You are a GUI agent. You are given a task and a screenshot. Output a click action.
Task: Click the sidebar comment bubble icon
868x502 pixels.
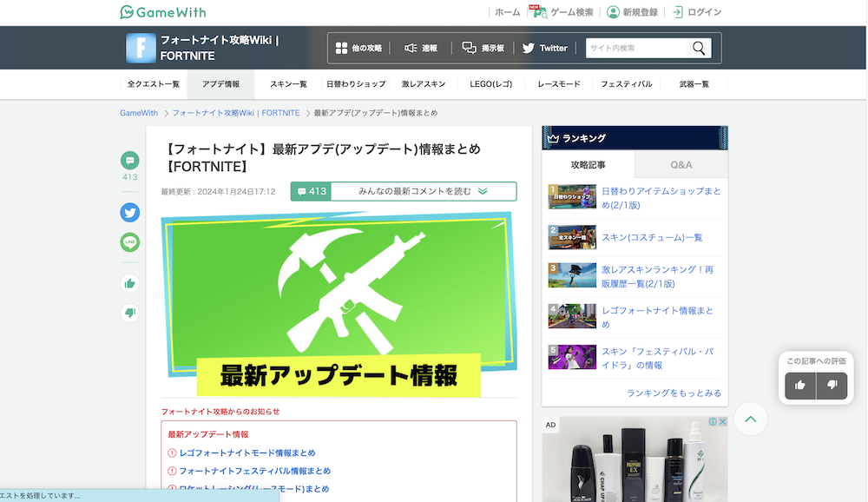point(130,161)
